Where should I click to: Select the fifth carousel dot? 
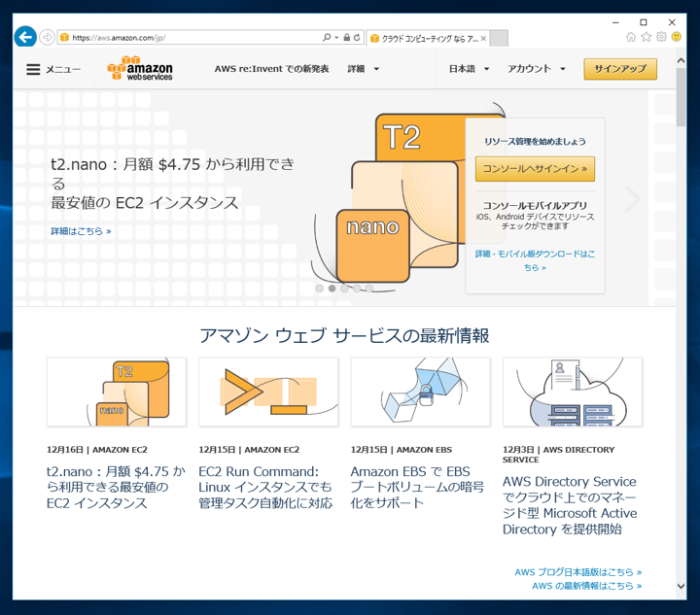(x=369, y=289)
